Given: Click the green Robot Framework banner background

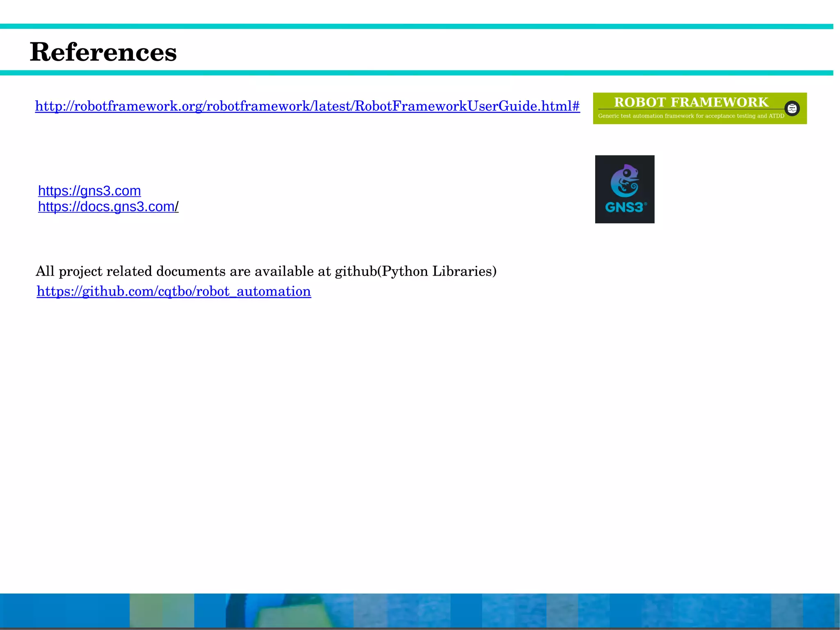Looking at the screenshot, I should [603, 100].
